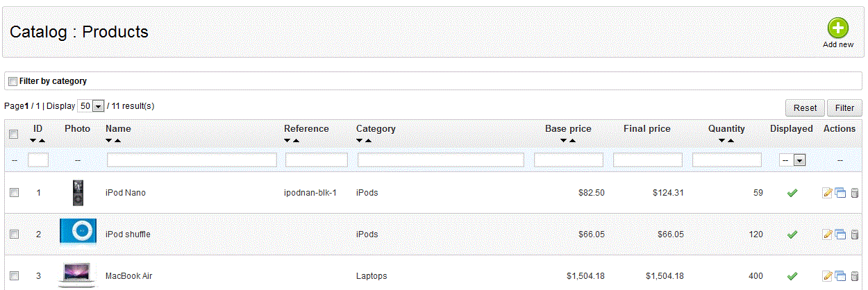Check the select-all checkbox in table header
The image size is (868, 290).
coord(13,135)
